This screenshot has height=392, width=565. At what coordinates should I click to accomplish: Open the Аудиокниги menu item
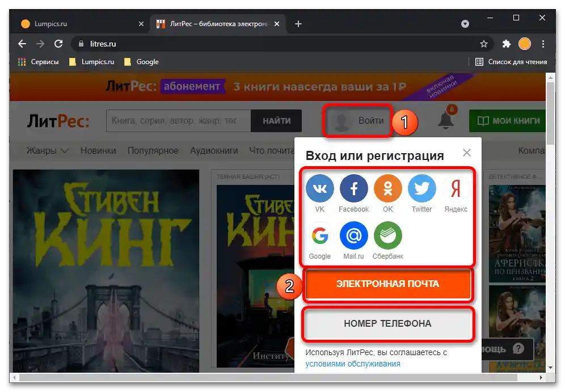214,150
